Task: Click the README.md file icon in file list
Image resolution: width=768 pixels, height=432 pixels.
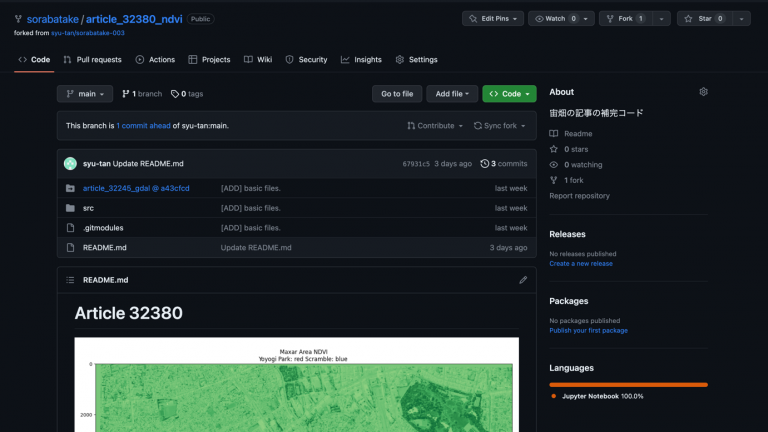Action: (x=71, y=247)
